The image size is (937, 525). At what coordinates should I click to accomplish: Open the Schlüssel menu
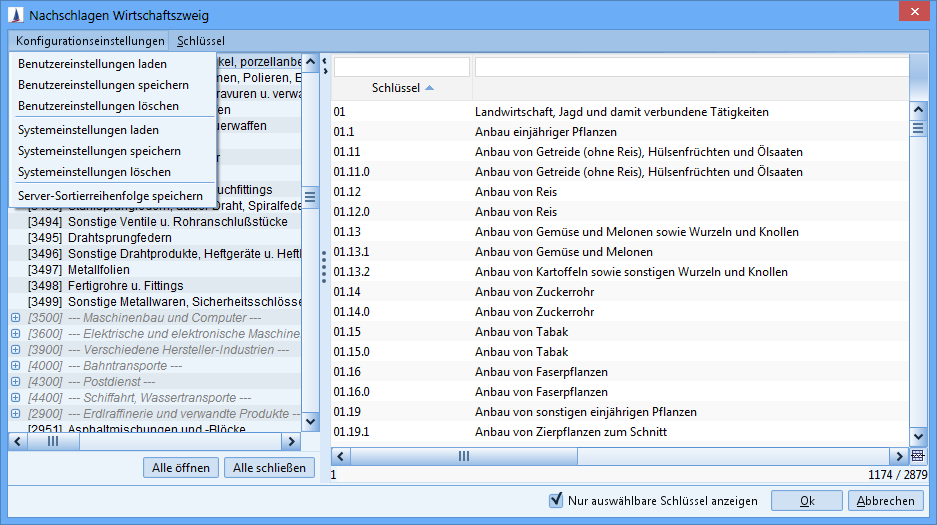[x=201, y=41]
